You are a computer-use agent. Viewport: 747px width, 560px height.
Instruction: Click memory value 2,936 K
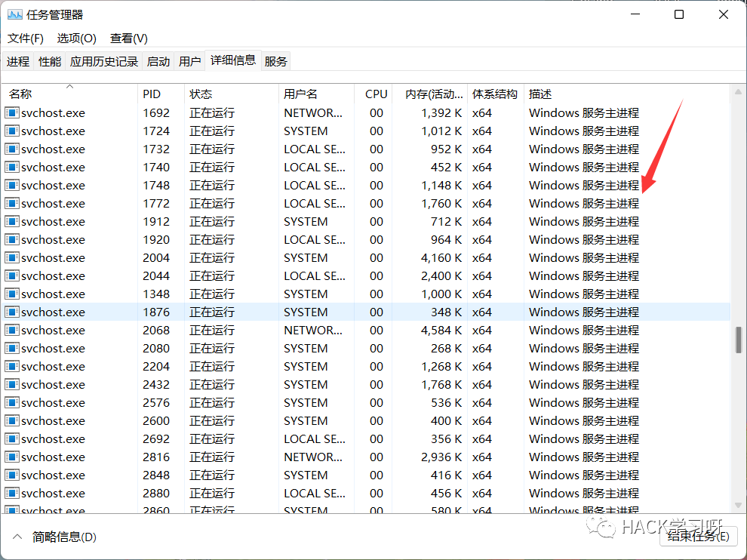point(441,457)
